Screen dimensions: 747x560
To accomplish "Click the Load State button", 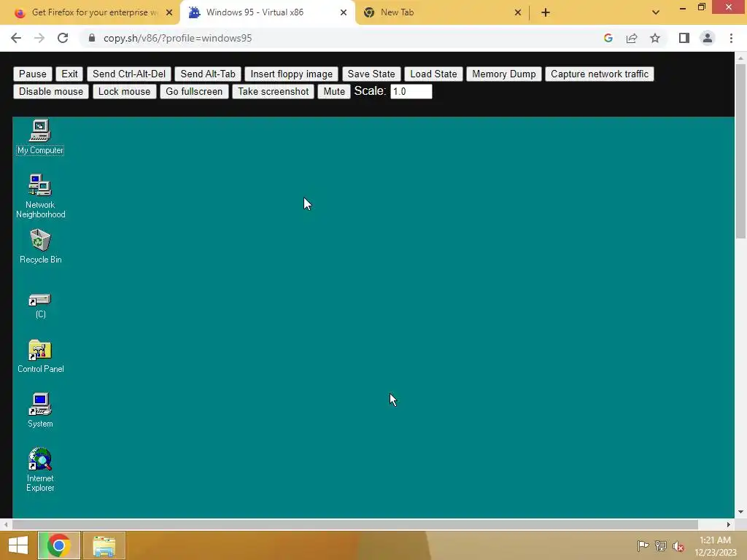I will (433, 74).
